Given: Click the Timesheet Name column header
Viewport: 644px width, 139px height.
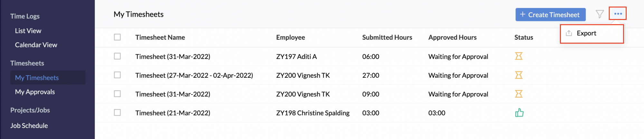Looking at the screenshot, I should point(160,37).
